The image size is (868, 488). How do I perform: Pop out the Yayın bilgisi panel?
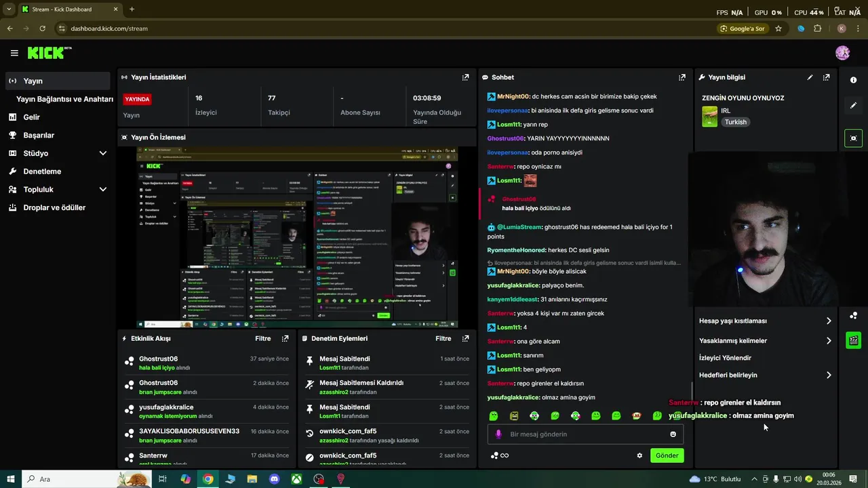coord(826,77)
